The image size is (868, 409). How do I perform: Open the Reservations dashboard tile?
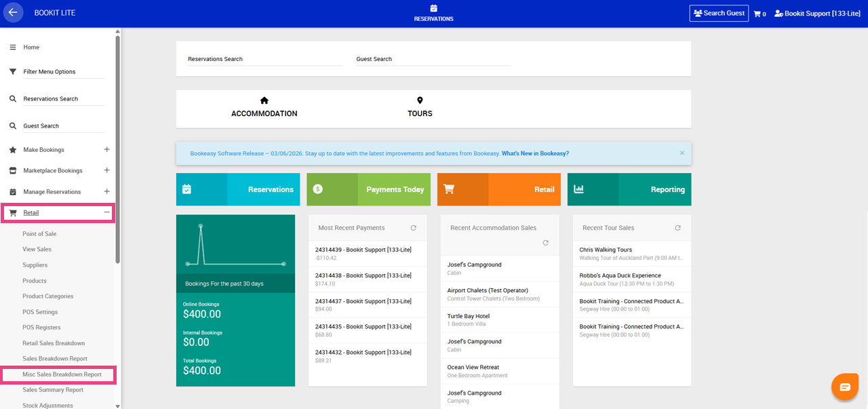coord(238,189)
